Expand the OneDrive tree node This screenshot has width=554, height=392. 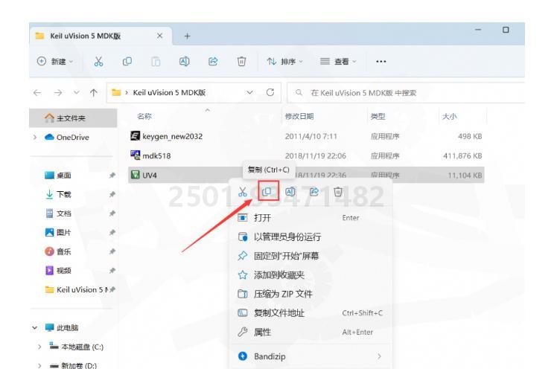[35, 137]
